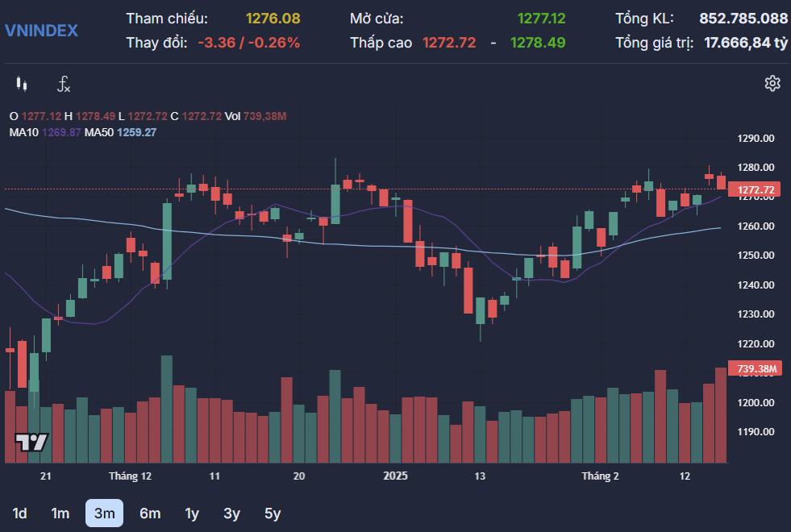Click the TradingView logo on chart
This screenshot has width=791, height=532.
pos(32,442)
